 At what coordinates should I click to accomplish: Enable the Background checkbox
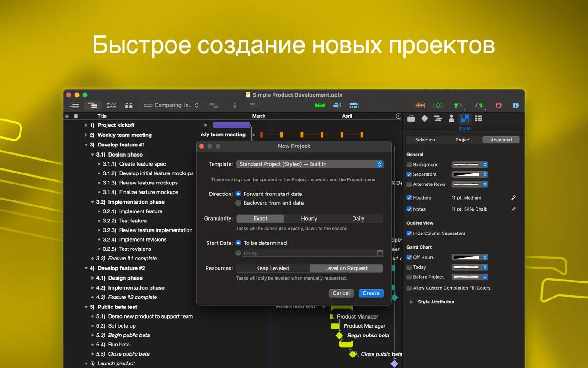click(x=409, y=165)
